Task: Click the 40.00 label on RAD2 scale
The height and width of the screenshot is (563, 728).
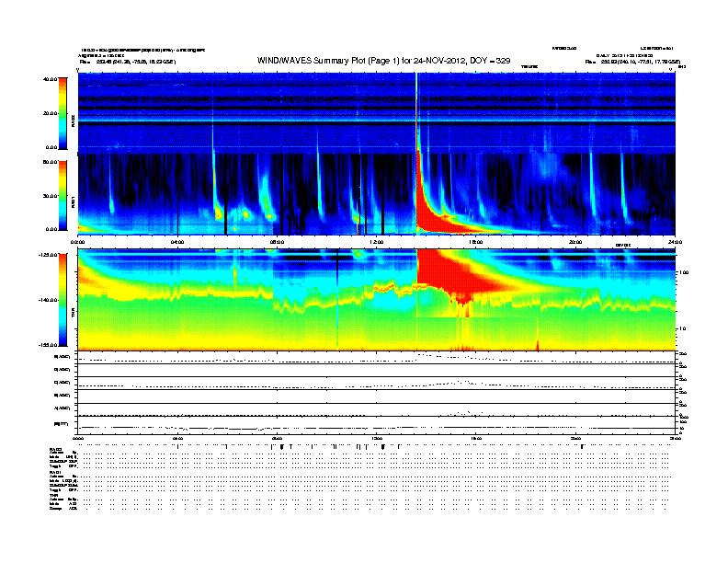Action: point(50,79)
